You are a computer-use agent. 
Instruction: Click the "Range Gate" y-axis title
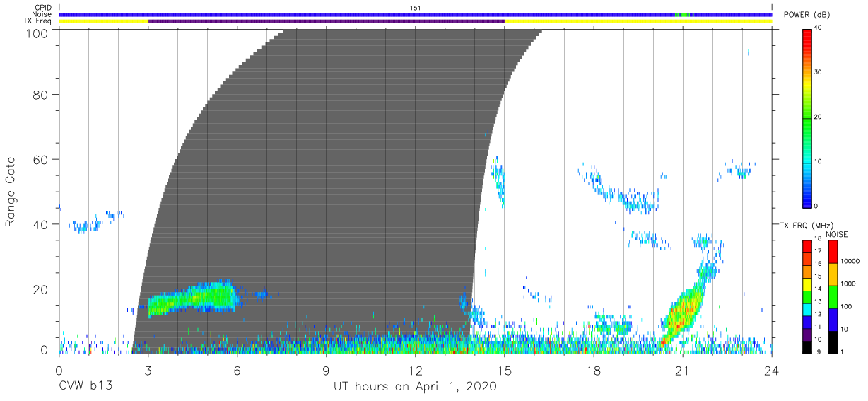pyautogui.click(x=11, y=192)
